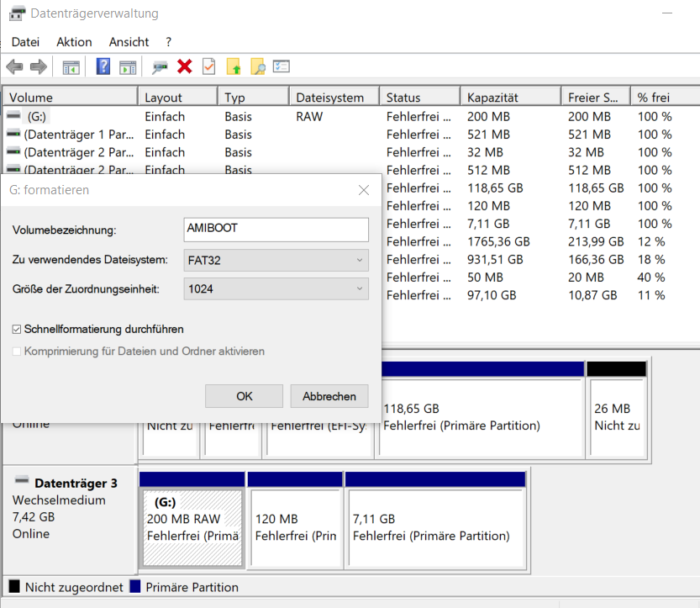Open the Aktion menu

tap(74, 42)
